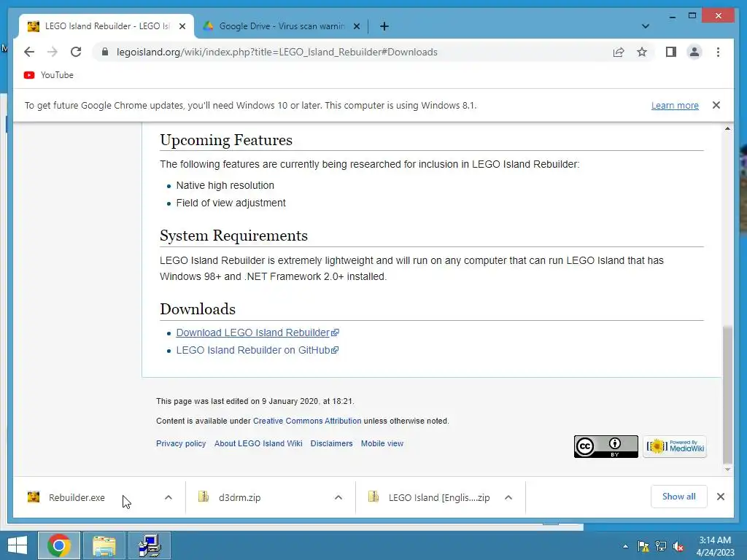The image size is (747, 560).
Task: Open the Creative Commons Attribution link
Action: [x=307, y=421]
